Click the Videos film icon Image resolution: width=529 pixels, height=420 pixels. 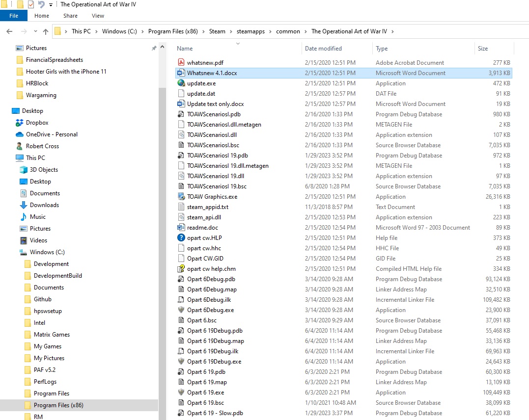[24, 240]
